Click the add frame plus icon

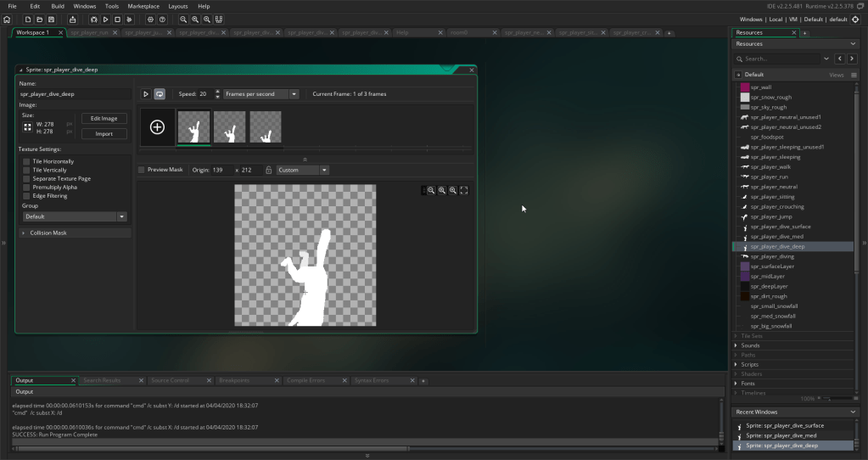pos(157,127)
